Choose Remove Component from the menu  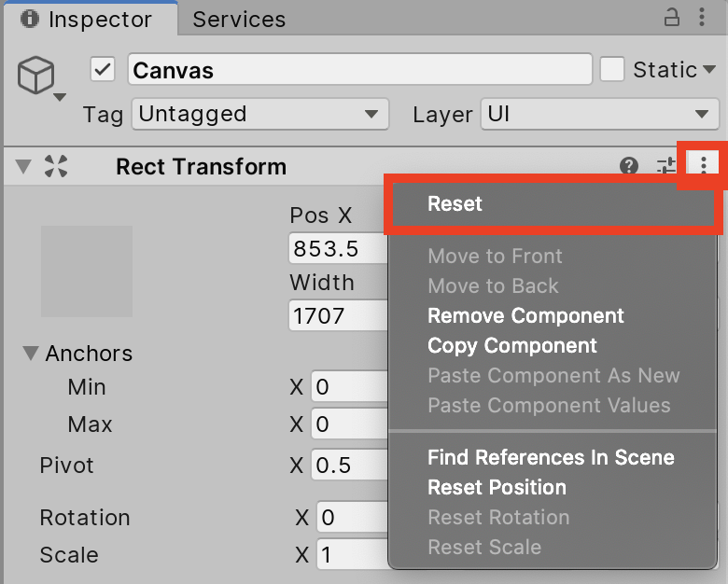coord(525,316)
